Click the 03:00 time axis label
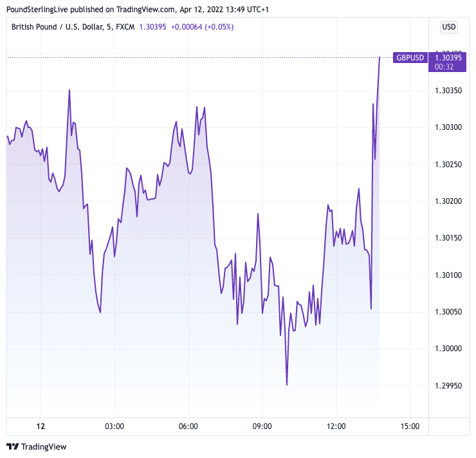This screenshot has width=476, height=458. coord(114,426)
